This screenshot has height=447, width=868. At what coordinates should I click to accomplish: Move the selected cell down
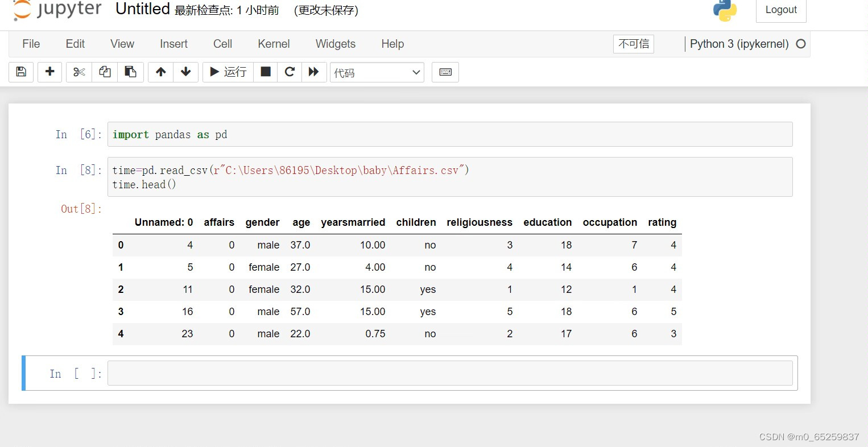185,72
